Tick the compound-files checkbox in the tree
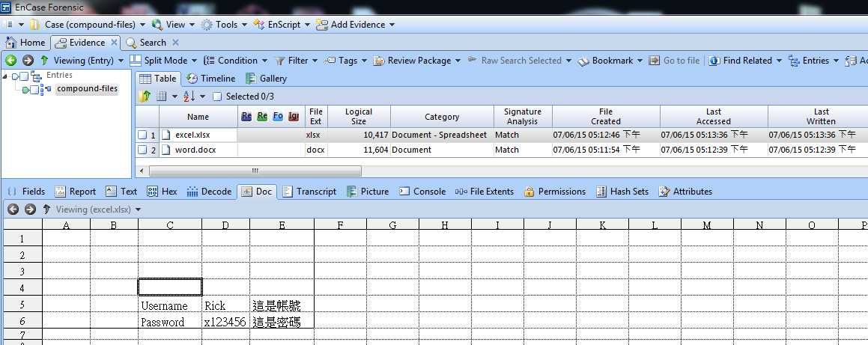The height and width of the screenshot is (345, 868). tap(34, 90)
